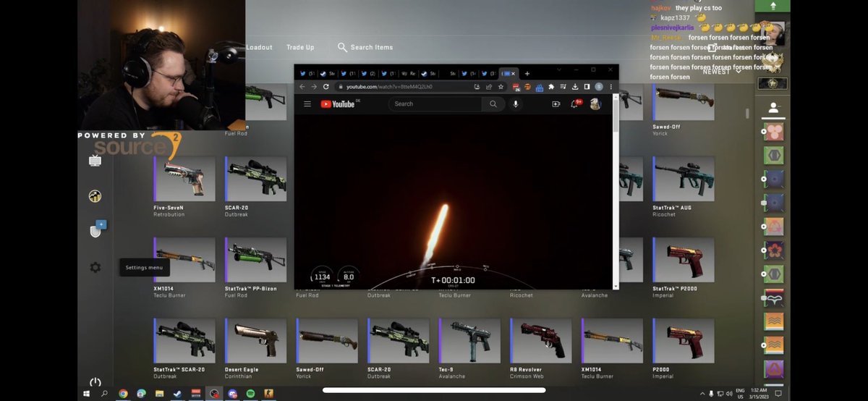Click the YouTube Search input field
The height and width of the screenshot is (401, 868).
pyautogui.click(x=435, y=104)
